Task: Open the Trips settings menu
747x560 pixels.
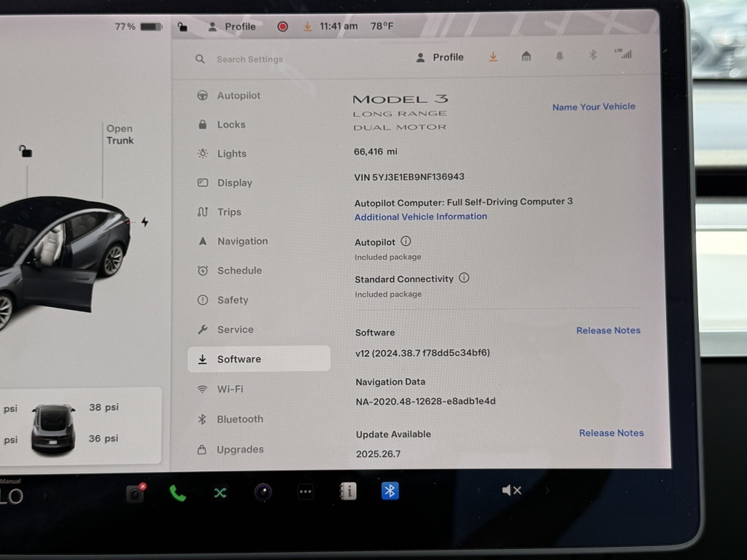Action: [x=220, y=212]
